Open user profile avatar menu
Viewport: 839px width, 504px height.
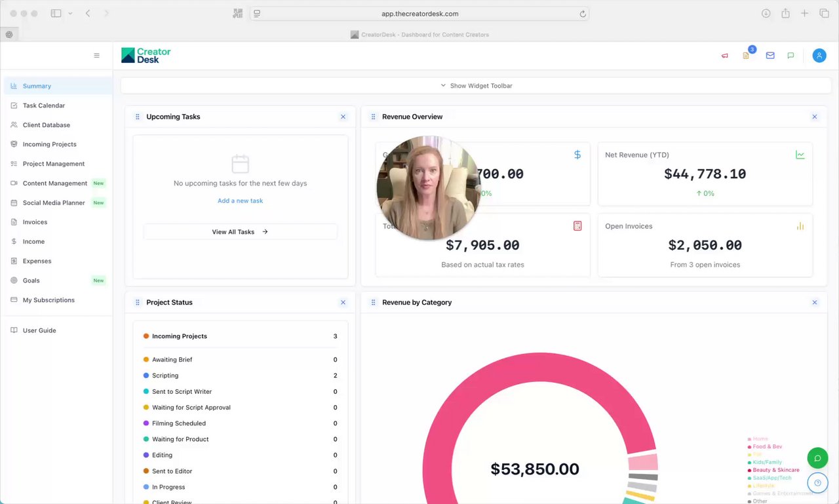click(x=819, y=56)
